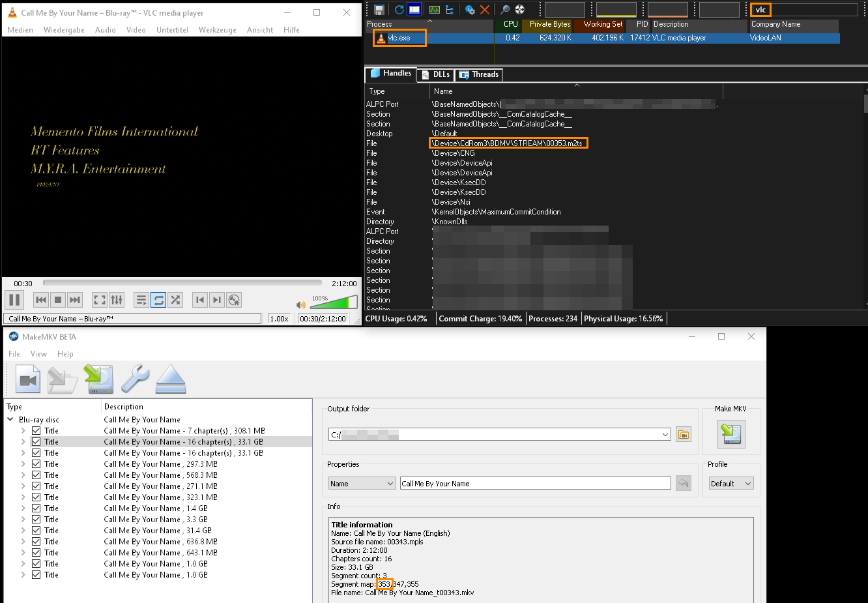The width and height of the screenshot is (868, 603).
Task: Open VLC Video menu
Action: coord(136,30)
